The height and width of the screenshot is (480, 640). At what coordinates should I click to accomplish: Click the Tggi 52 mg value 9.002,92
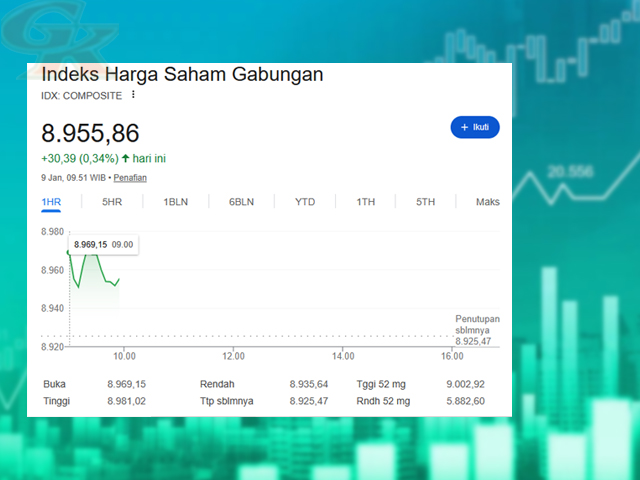(466, 384)
